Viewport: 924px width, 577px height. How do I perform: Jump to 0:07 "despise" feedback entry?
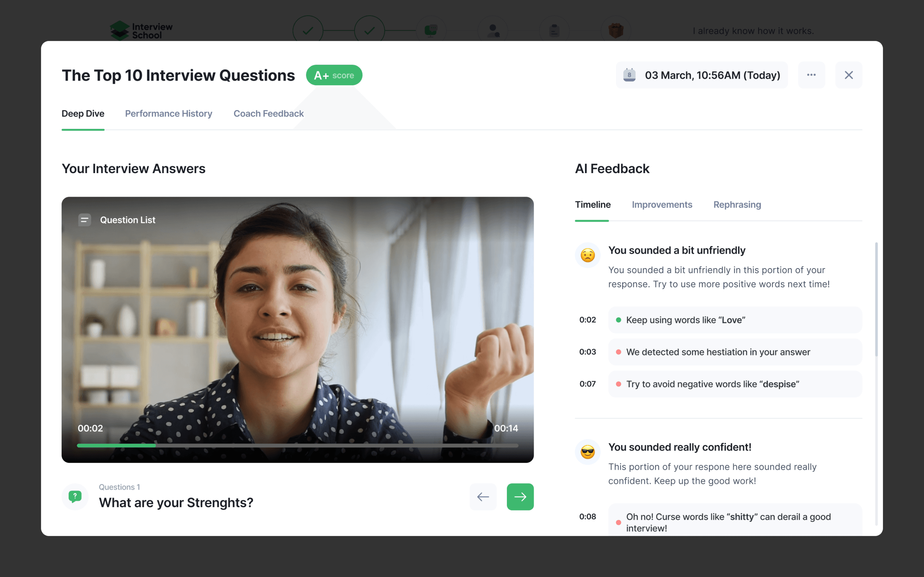tap(735, 384)
